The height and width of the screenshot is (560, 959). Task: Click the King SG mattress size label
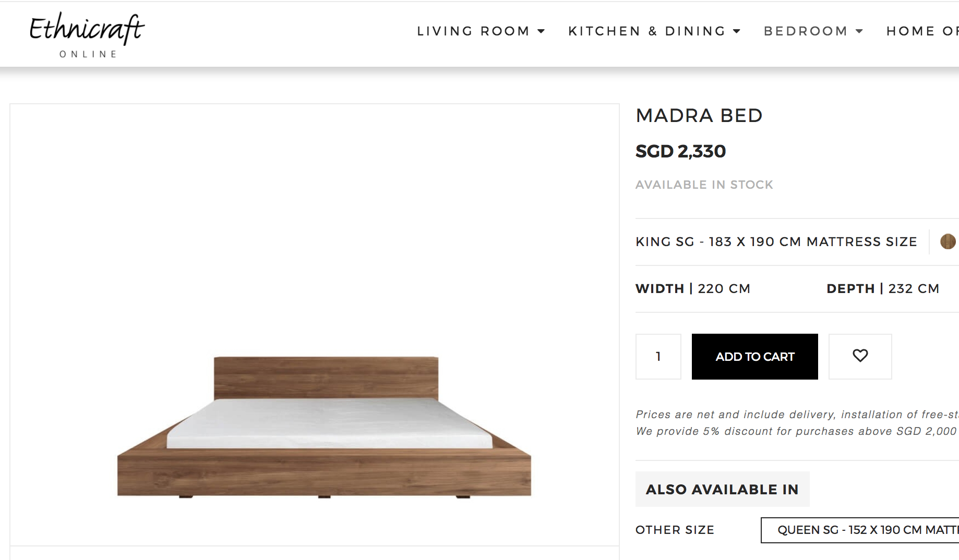[x=776, y=242]
